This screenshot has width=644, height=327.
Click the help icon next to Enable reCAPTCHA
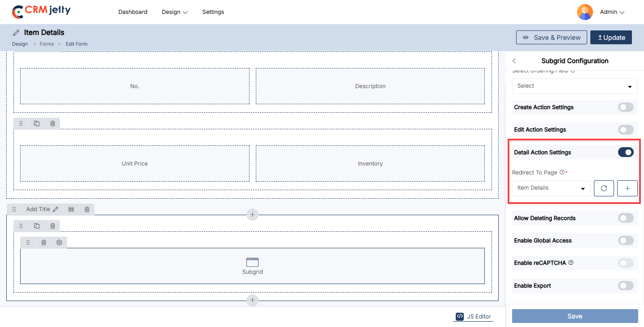[571, 263]
